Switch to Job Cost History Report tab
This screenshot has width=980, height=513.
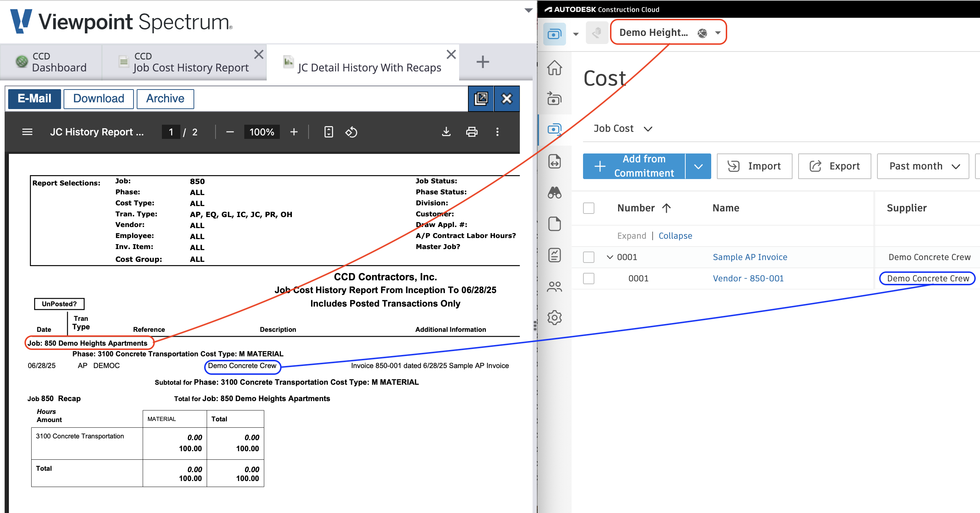(184, 62)
